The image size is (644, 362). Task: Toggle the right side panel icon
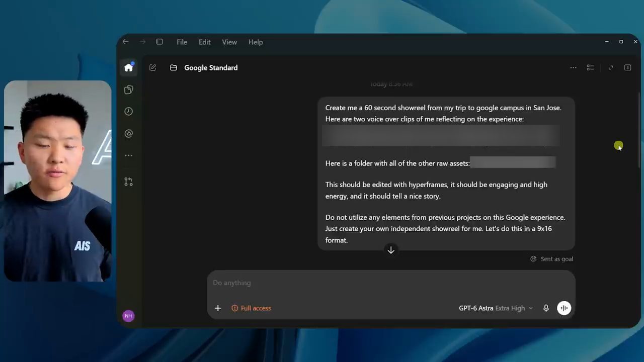(x=628, y=68)
